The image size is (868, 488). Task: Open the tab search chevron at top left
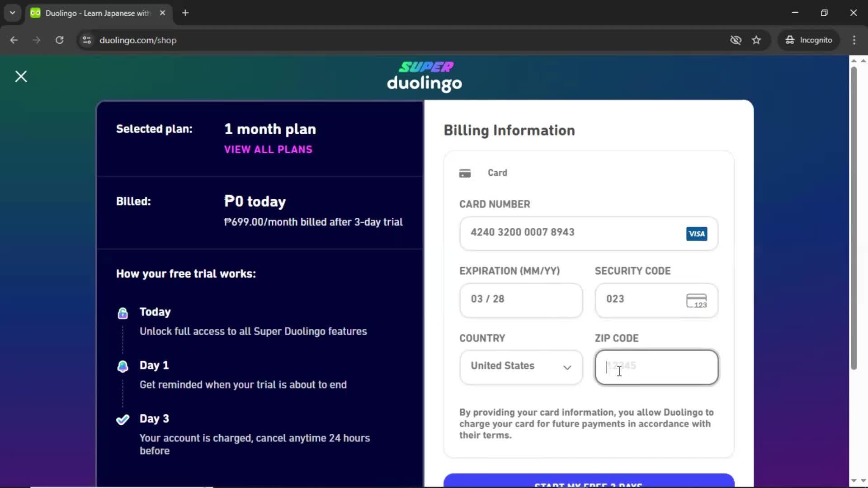pyautogui.click(x=12, y=13)
